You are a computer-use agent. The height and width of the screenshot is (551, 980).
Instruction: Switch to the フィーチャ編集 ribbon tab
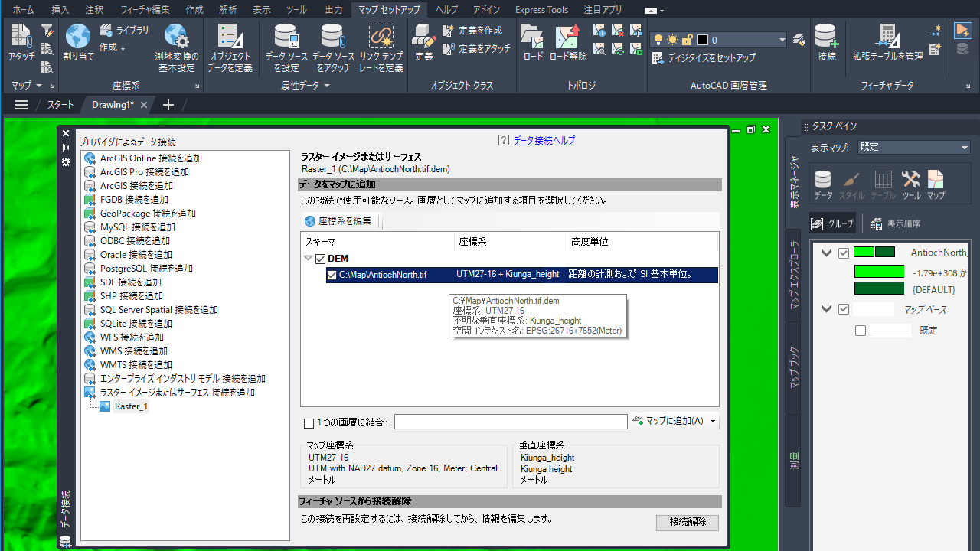click(145, 9)
